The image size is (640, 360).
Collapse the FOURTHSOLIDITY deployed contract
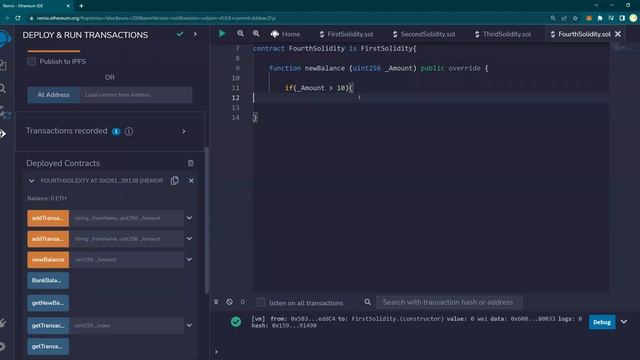tap(31, 181)
